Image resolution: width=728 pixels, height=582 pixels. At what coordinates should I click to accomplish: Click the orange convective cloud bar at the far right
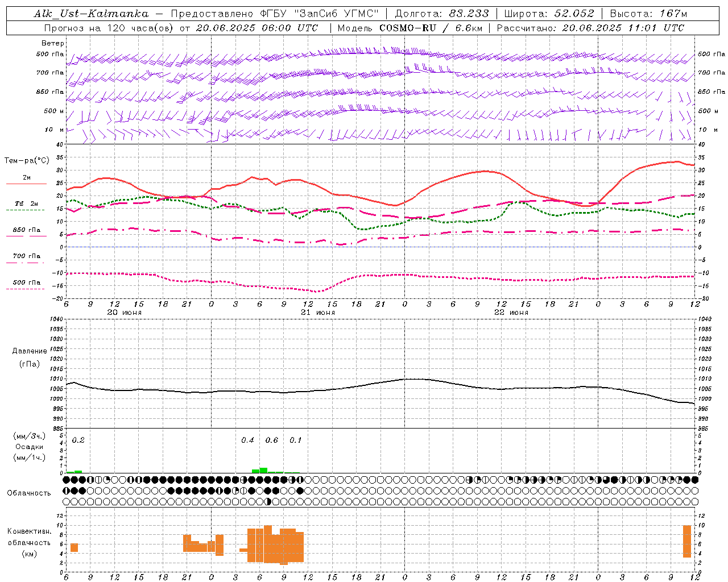(687, 541)
